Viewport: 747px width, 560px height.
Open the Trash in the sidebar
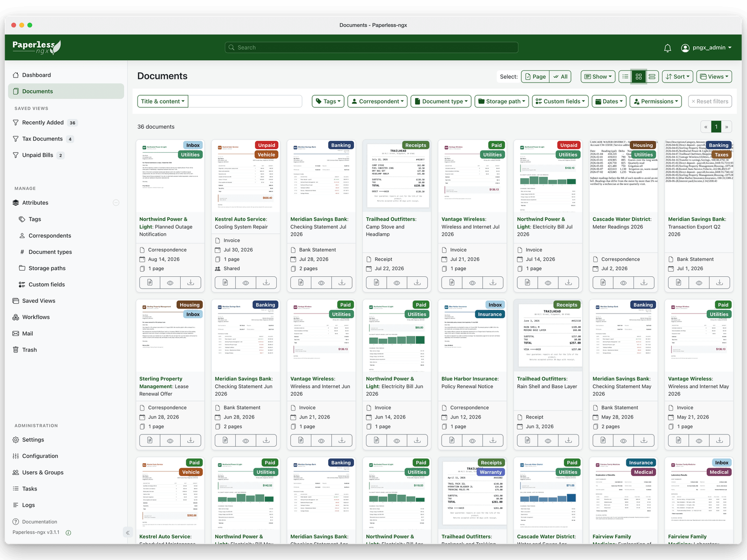[29, 350]
